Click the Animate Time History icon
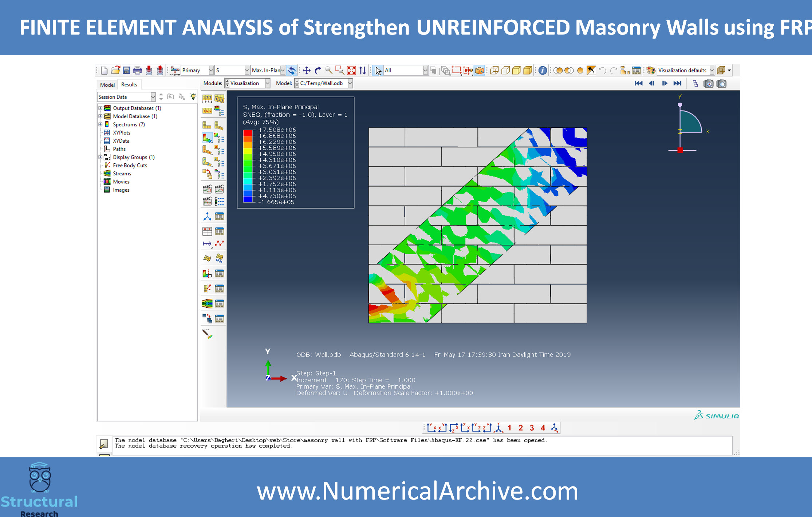 tap(219, 189)
